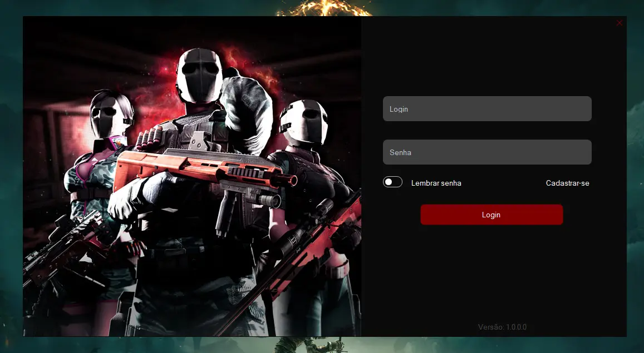Viewport: 644px width, 353px height.
Task: Toggle the Lembrar senha switch
Action: pyautogui.click(x=392, y=182)
